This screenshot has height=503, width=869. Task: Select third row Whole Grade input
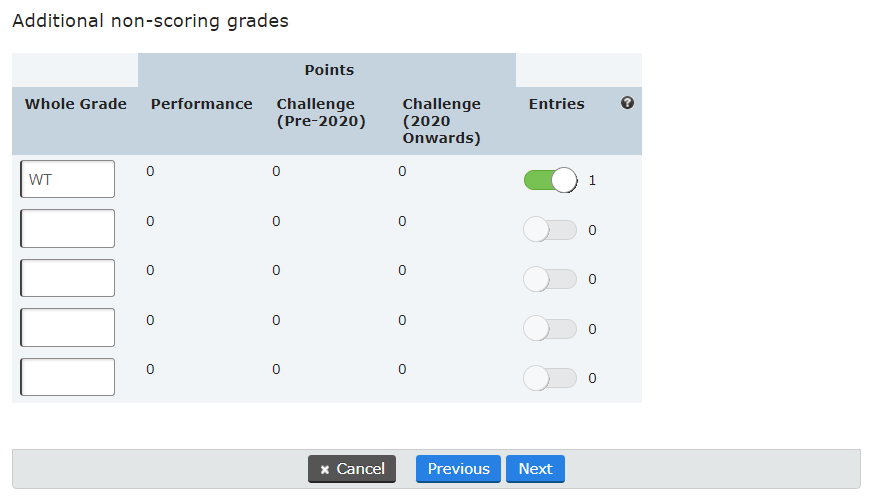click(68, 278)
